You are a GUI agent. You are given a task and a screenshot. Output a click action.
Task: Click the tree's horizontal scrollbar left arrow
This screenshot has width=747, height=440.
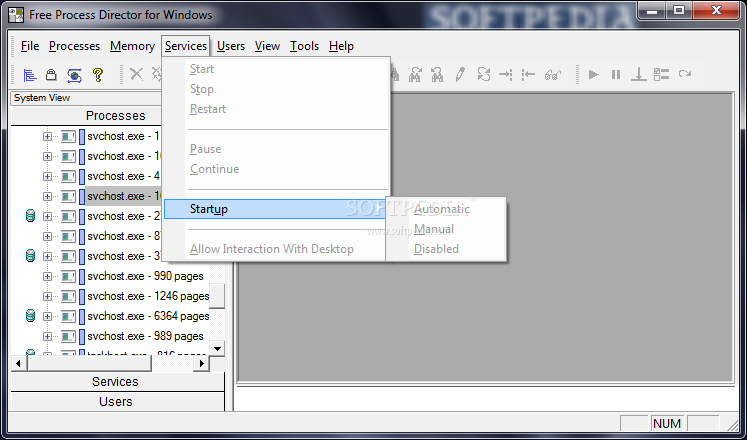click(19, 364)
